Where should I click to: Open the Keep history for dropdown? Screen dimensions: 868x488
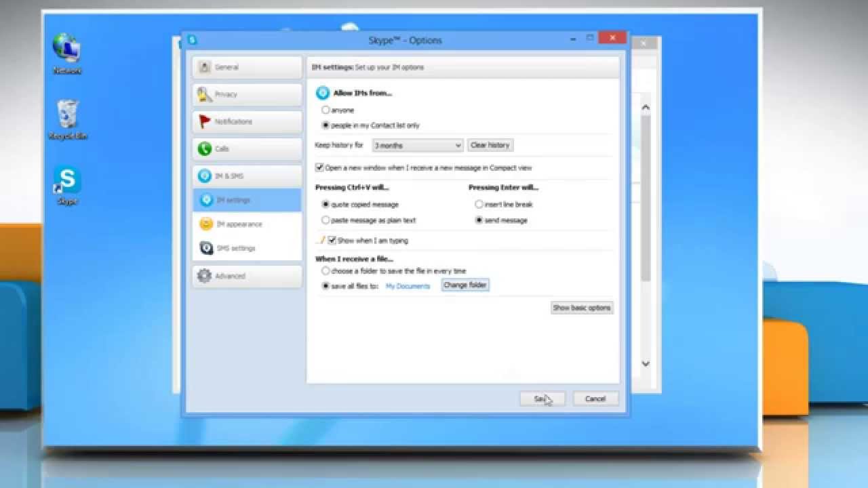click(x=418, y=145)
